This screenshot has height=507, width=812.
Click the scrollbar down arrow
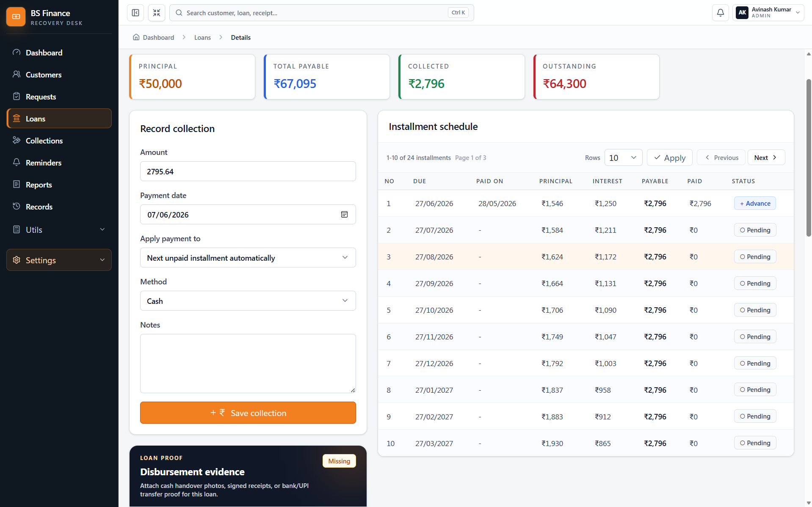coord(808,503)
